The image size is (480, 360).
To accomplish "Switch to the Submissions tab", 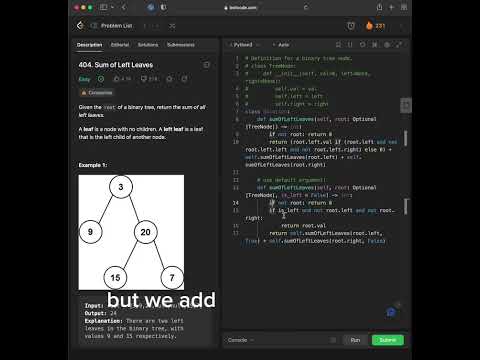I will (x=181, y=45).
